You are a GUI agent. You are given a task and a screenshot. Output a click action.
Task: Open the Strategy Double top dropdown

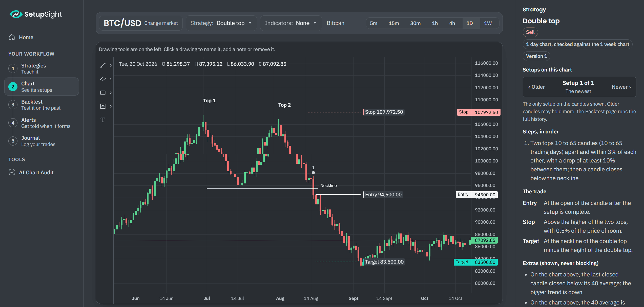221,23
